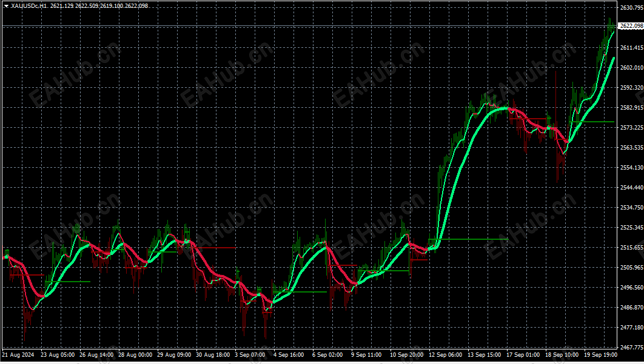Viewport: 644px width, 364px height.
Task: Click the 19 Sep 19:00 time label
Action: [600, 354]
